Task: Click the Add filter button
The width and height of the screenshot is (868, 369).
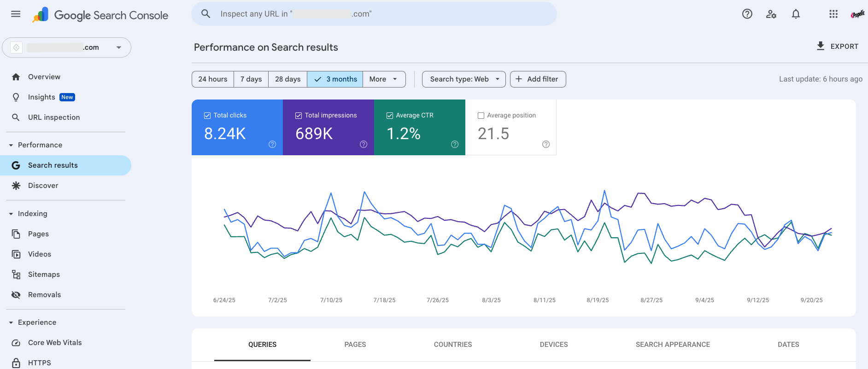Action: 538,79
